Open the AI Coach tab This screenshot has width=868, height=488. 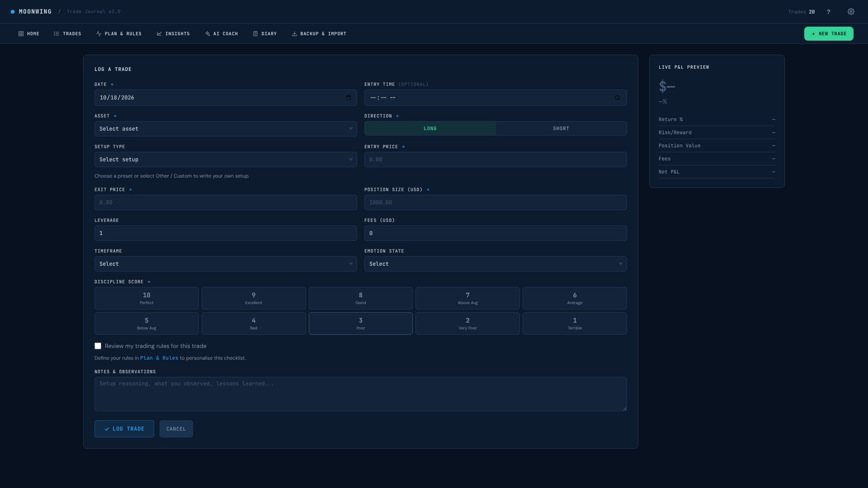coord(222,34)
